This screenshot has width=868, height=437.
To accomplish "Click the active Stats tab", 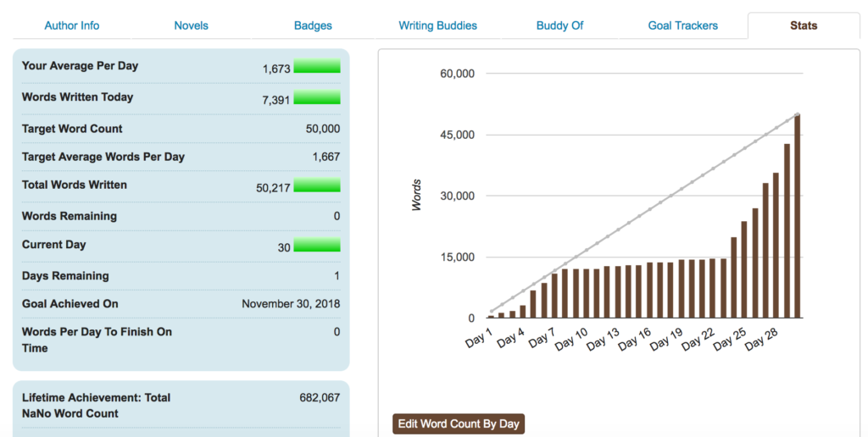I will [x=804, y=25].
